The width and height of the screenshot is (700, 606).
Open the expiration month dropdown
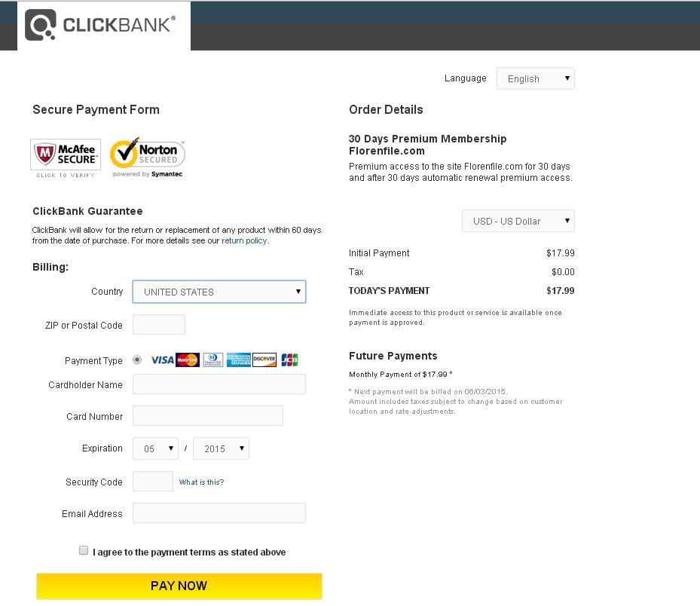pyautogui.click(x=155, y=448)
